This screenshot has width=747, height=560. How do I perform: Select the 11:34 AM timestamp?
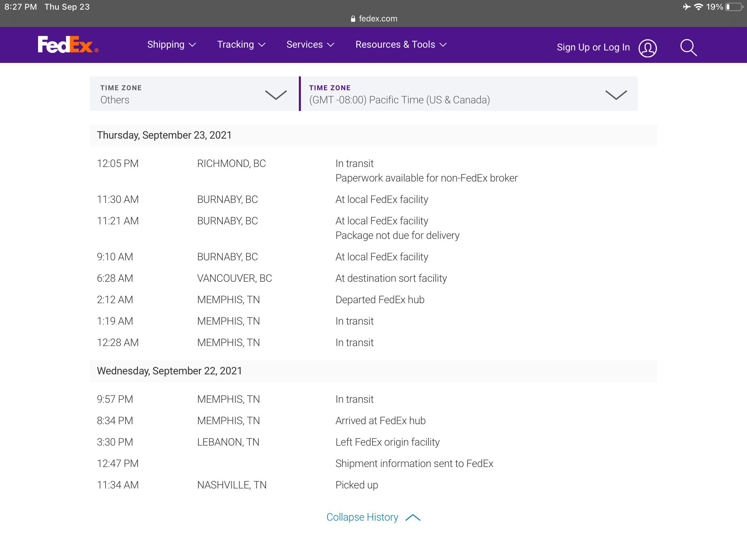pyautogui.click(x=118, y=485)
